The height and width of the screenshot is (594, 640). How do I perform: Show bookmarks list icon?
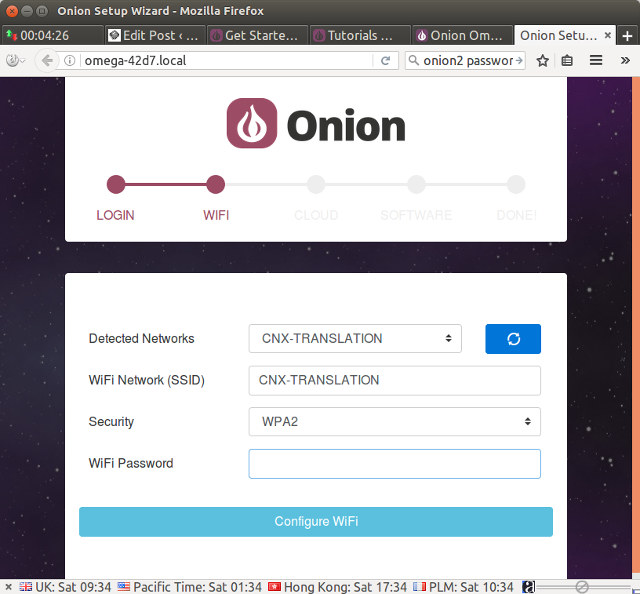tap(567, 60)
